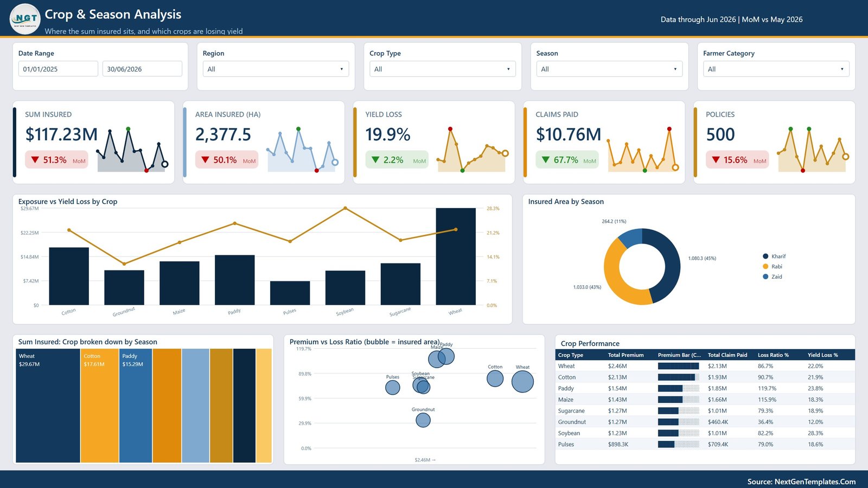Sort by Crop Type column header
The width and height of the screenshot is (868, 488).
[x=571, y=355]
